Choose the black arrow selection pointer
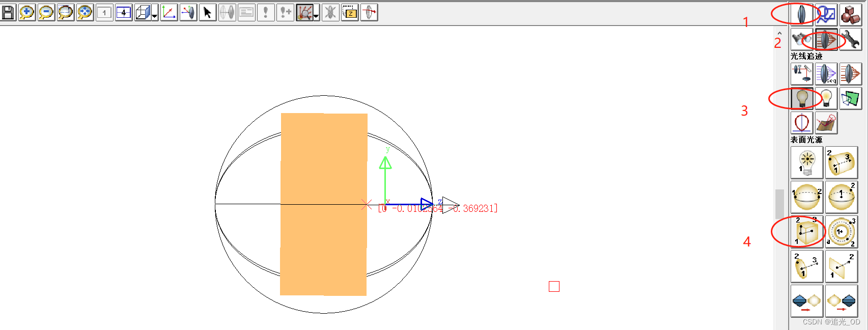The height and width of the screenshot is (330, 868). coord(208,12)
